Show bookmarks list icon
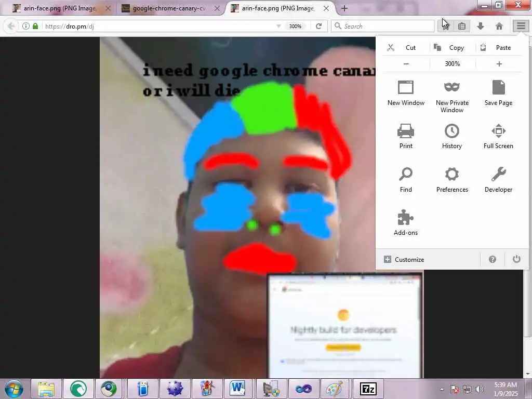This screenshot has width=532, height=399. click(462, 26)
